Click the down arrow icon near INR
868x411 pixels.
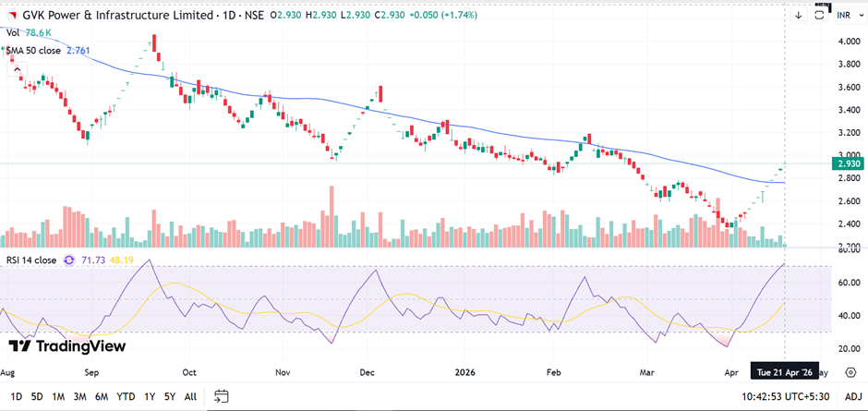tap(799, 15)
